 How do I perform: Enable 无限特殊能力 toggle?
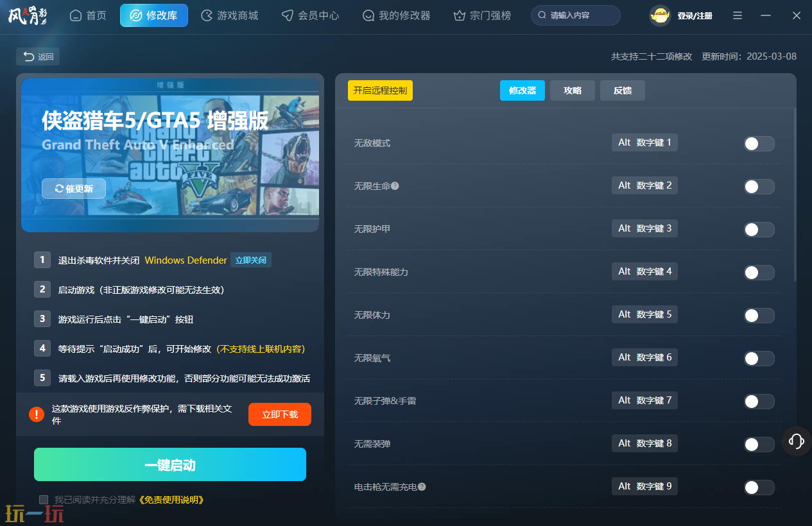759,273
